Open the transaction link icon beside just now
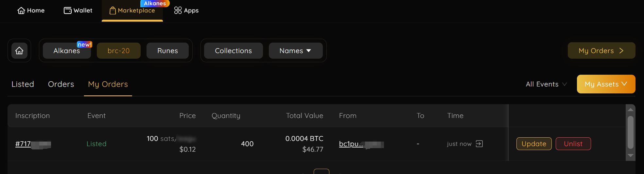Screen dimensions: 644x174 point(479,144)
